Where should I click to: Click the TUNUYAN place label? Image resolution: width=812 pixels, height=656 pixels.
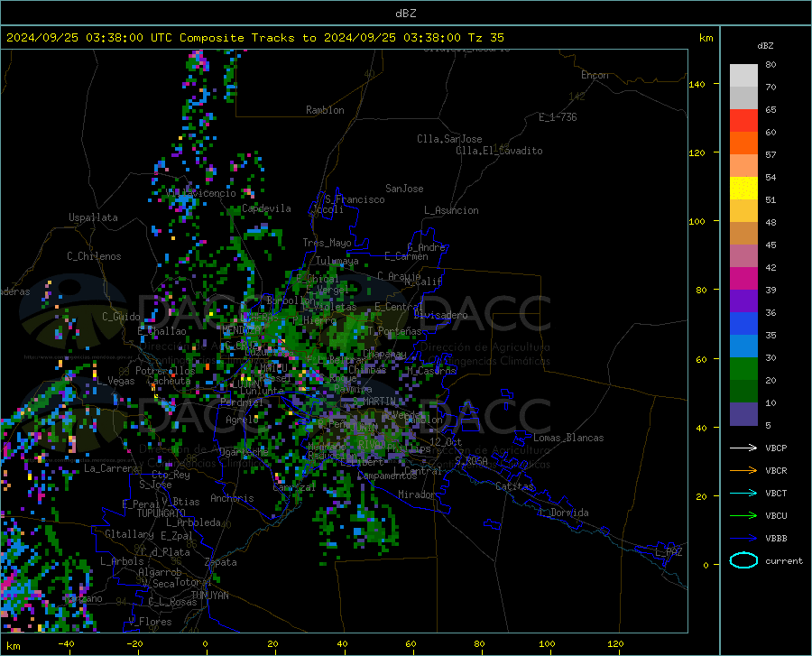[x=209, y=595]
